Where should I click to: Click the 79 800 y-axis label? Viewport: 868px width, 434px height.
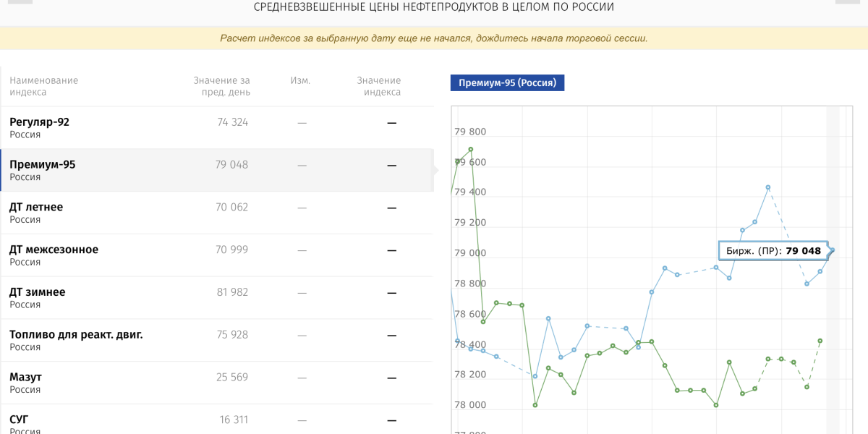[470, 132]
